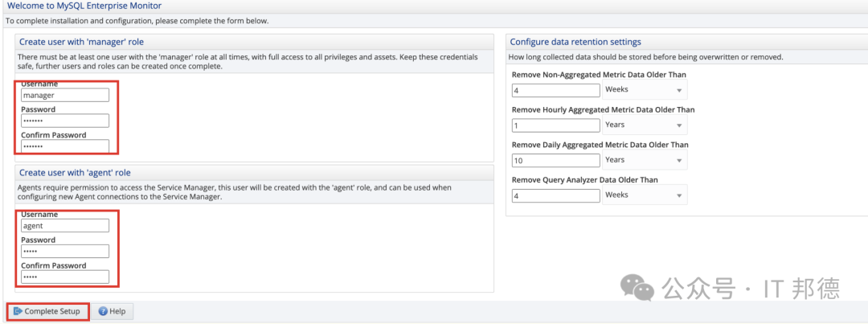This screenshot has width=868, height=324.
Task: Open the Query Analyzer Data Weeks dropdown
Action: 645,195
